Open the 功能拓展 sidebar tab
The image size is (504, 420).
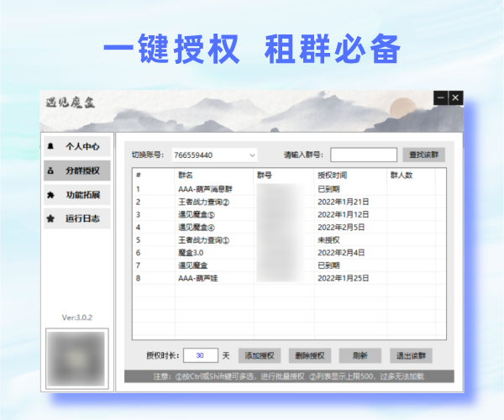coord(77,195)
